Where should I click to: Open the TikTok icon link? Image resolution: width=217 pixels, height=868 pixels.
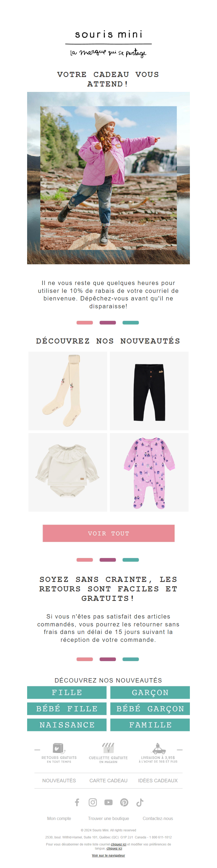coord(140,802)
